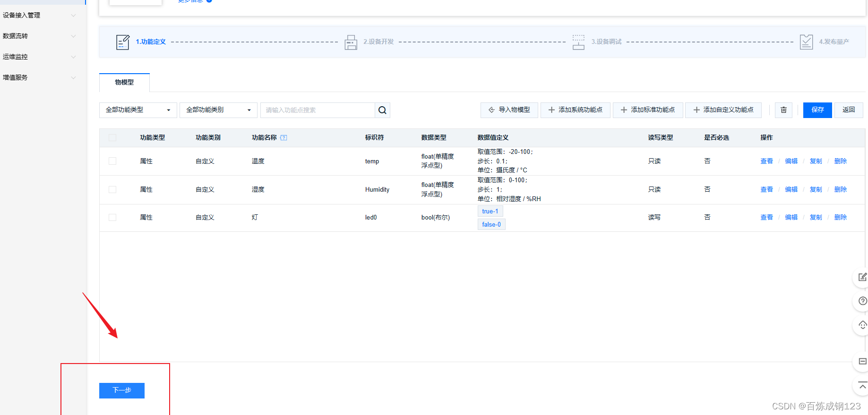This screenshot has width=868, height=415.
Task: Click the Humidity identifier cell
Action: pos(377,189)
